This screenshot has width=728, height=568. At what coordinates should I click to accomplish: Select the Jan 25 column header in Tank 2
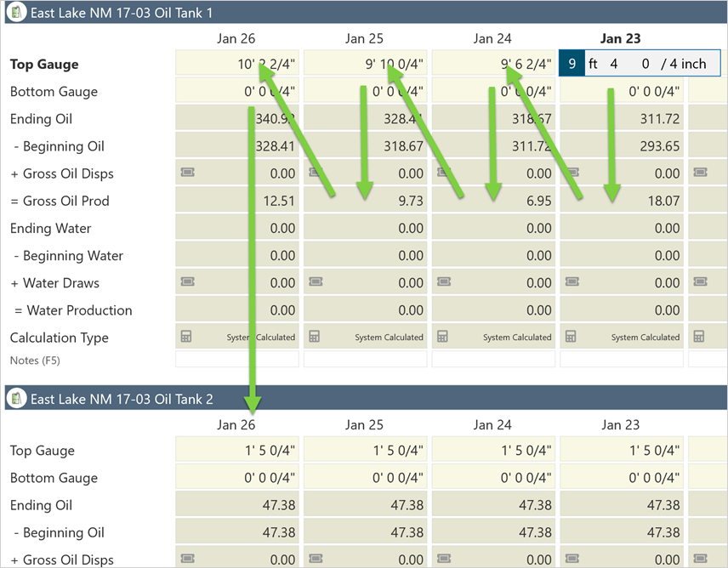click(x=365, y=424)
